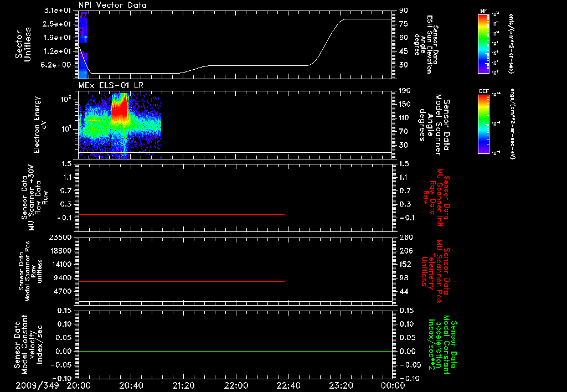Click the 9400 scanner position tick label

click(x=62, y=278)
